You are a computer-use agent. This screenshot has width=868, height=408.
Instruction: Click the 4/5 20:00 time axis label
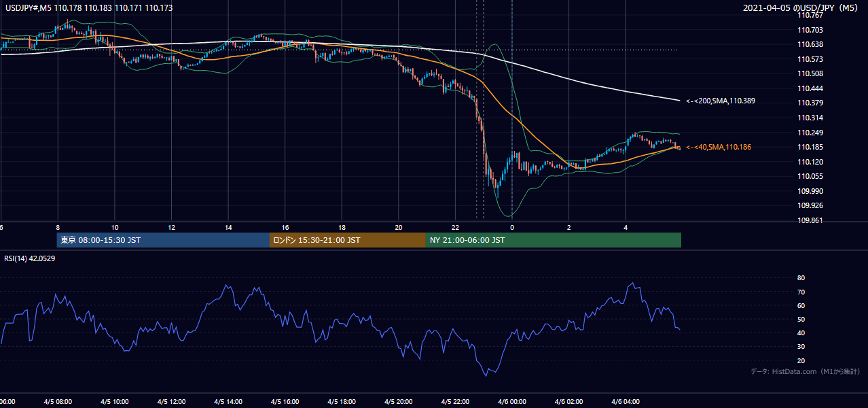(x=399, y=402)
